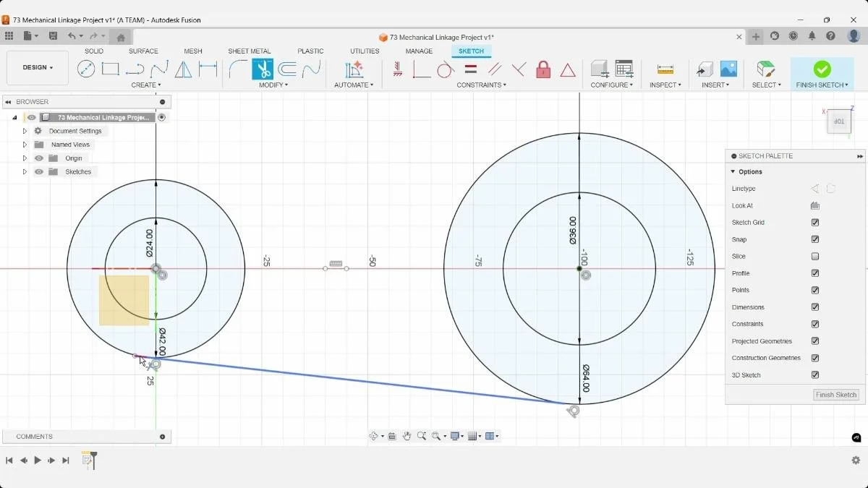Screen dimensions: 868x488
Task: Apply the Parallel constraint
Action: [495, 69]
